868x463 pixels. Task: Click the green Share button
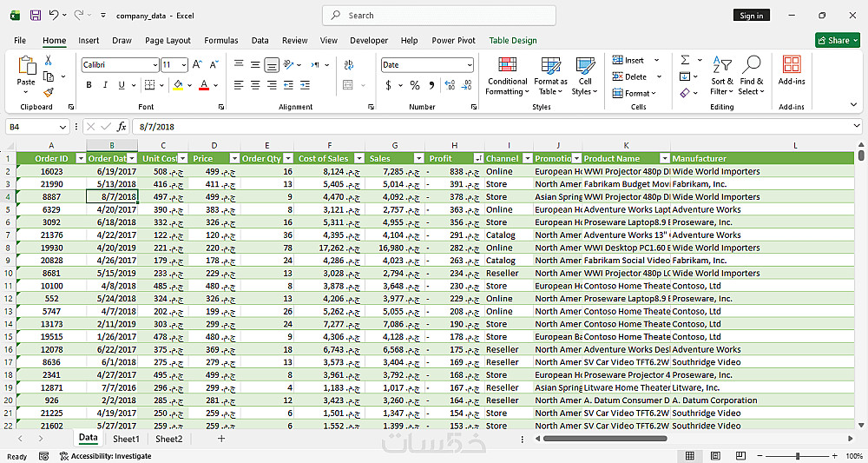click(x=837, y=41)
